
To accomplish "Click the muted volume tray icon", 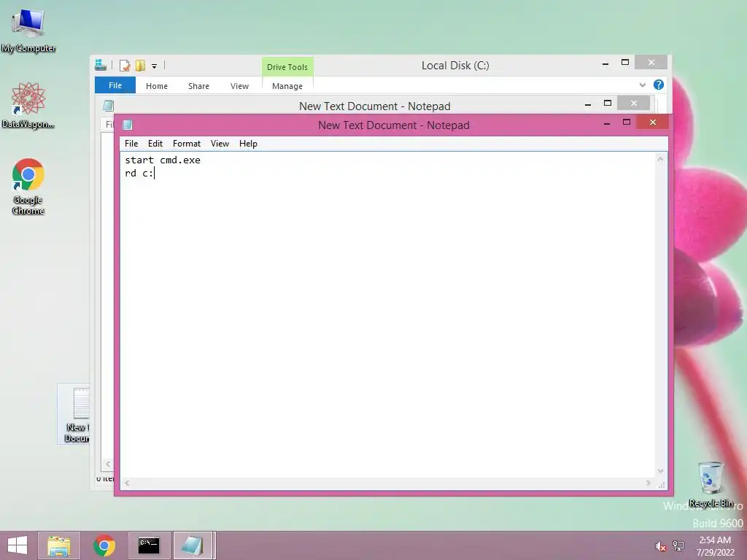I will click(660, 546).
